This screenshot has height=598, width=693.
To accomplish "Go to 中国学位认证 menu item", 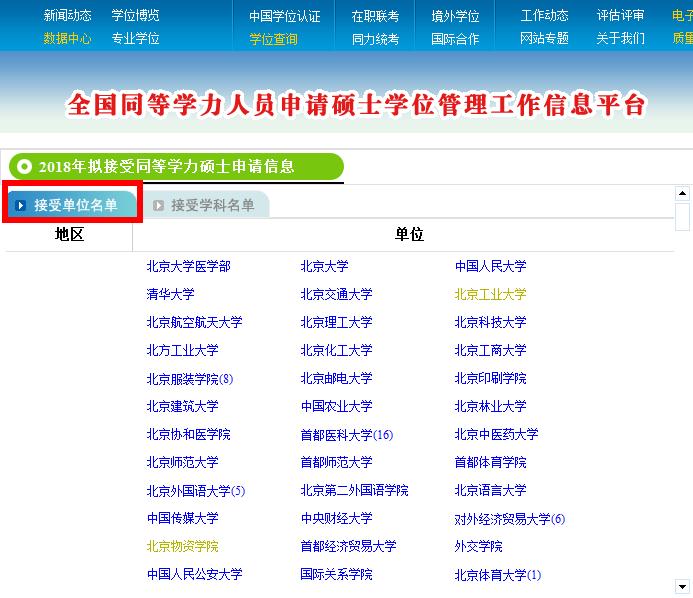I will point(284,16).
